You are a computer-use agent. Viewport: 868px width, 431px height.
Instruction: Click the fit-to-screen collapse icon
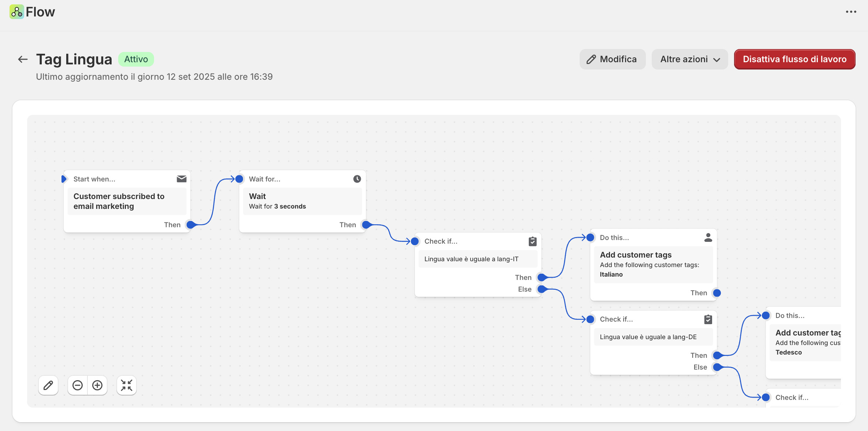(127, 385)
